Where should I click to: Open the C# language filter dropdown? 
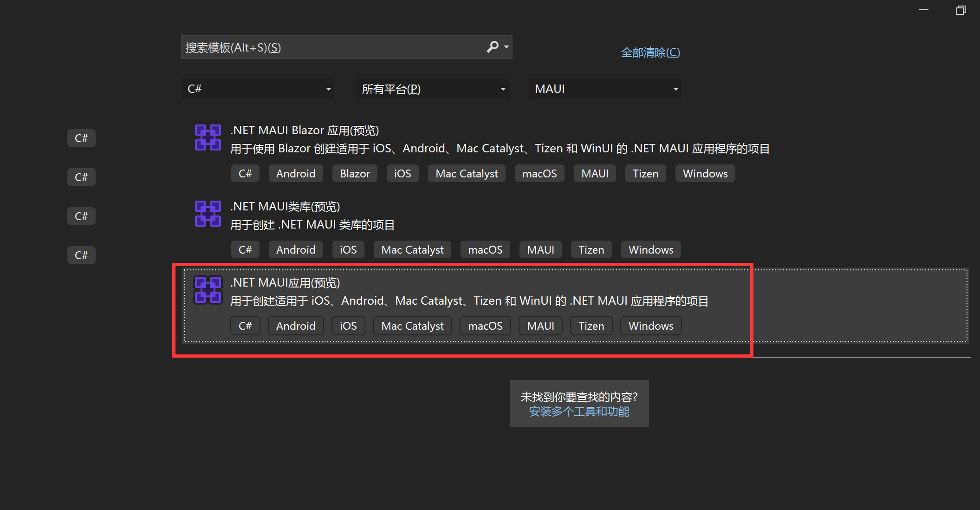tap(258, 89)
